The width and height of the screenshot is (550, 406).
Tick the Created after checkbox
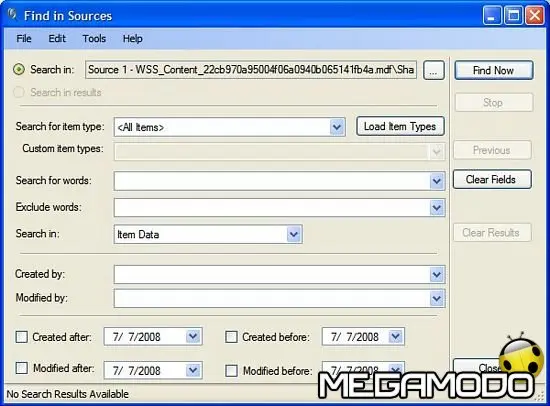[x=21, y=337]
